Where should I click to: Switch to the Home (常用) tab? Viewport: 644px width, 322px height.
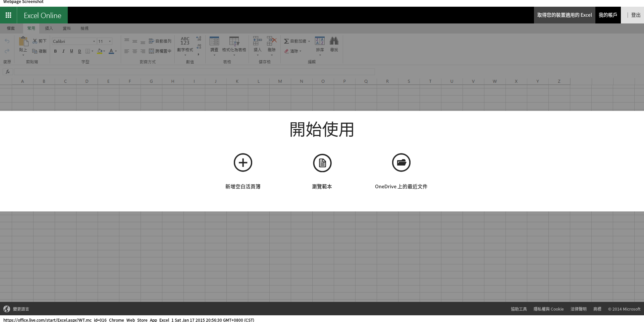[31, 28]
